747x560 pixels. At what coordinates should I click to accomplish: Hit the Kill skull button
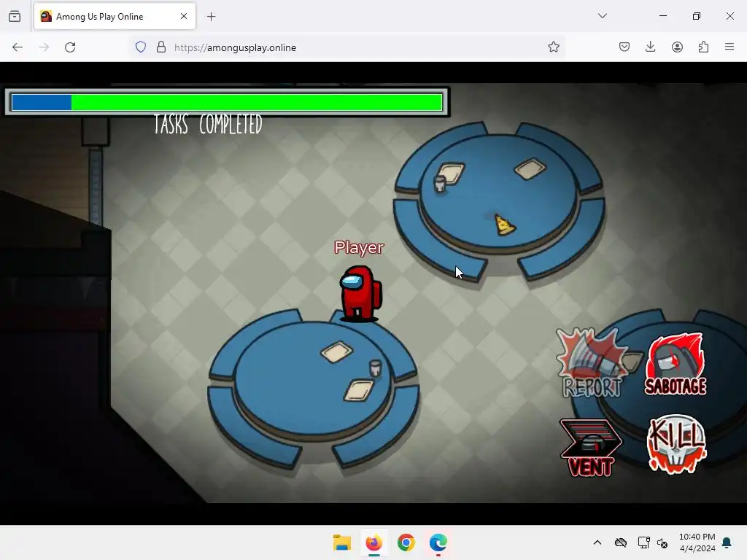[x=676, y=444]
